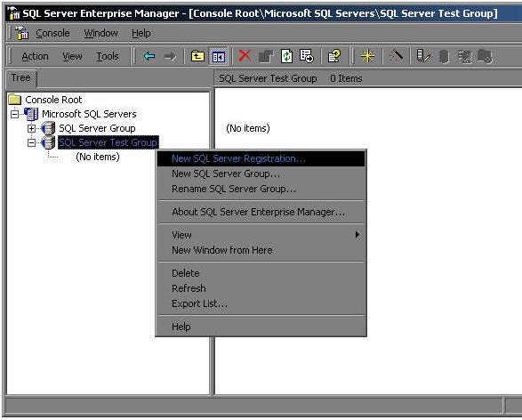The height and width of the screenshot is (420, 522).
Task: Choose Rename SQL Server Group... entry
Action: [261, 190]
